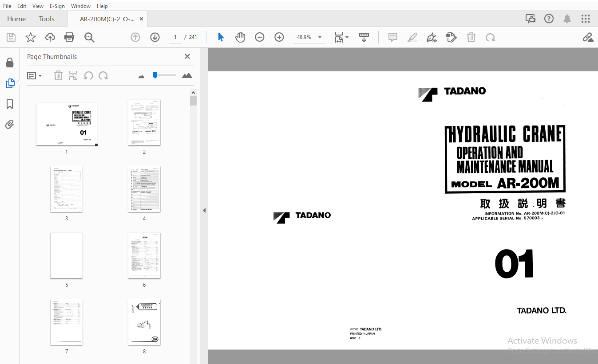This screenshot has width=598, height=364.
Task: Click the read mode scrolling icon
Action: [364, 37]
